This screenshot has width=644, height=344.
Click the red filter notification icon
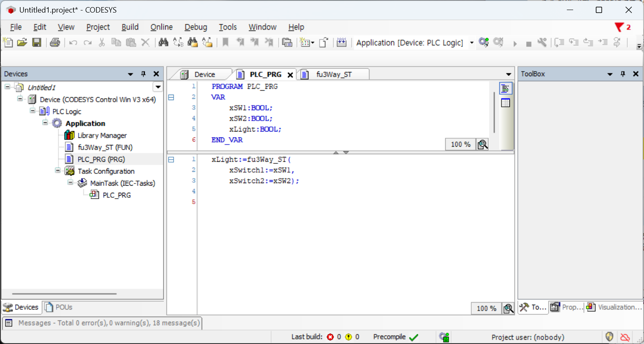pyautogui.click(x=619, y=27)
